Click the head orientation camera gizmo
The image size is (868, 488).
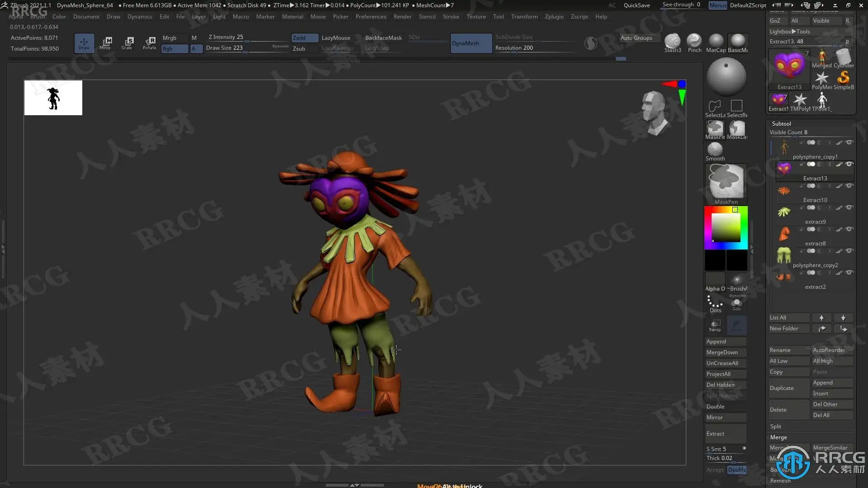pos(655,113)
